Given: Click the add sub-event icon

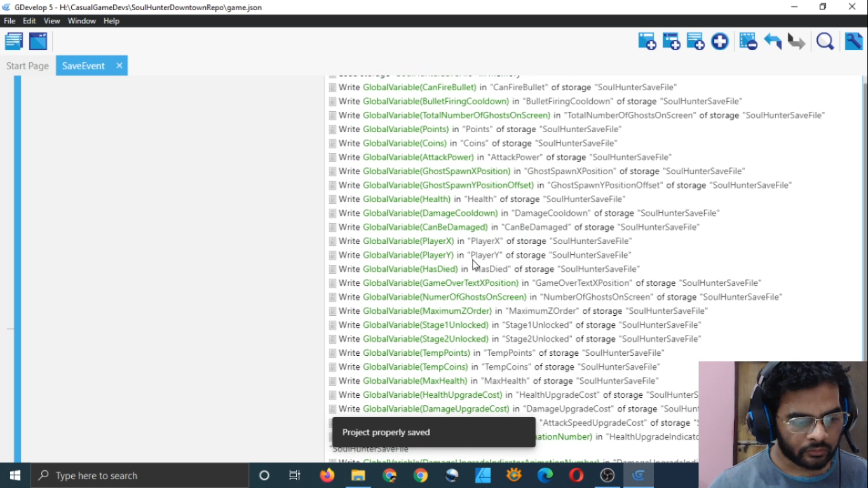Looking at the screenshot, I should [671, 41].
